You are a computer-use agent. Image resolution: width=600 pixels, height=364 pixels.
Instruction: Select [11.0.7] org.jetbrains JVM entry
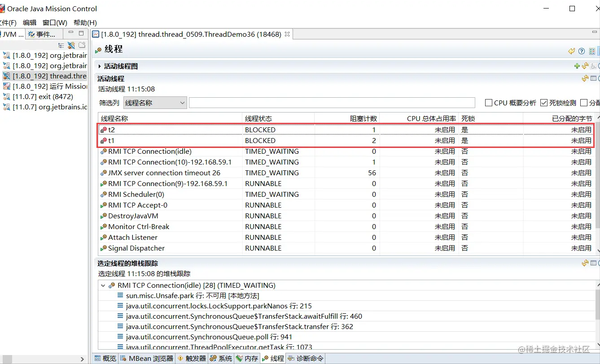[x=45, y=107]
